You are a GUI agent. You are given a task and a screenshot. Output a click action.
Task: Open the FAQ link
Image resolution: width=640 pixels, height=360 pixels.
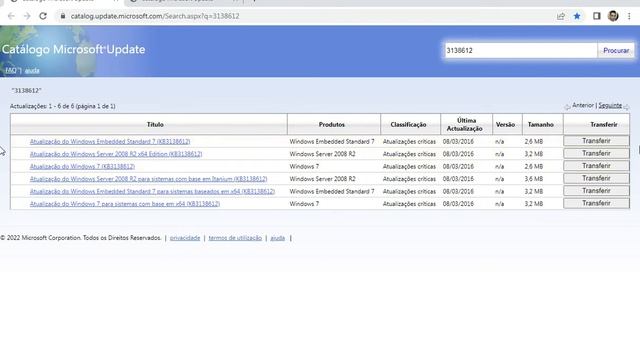click(x=11, y=71)
